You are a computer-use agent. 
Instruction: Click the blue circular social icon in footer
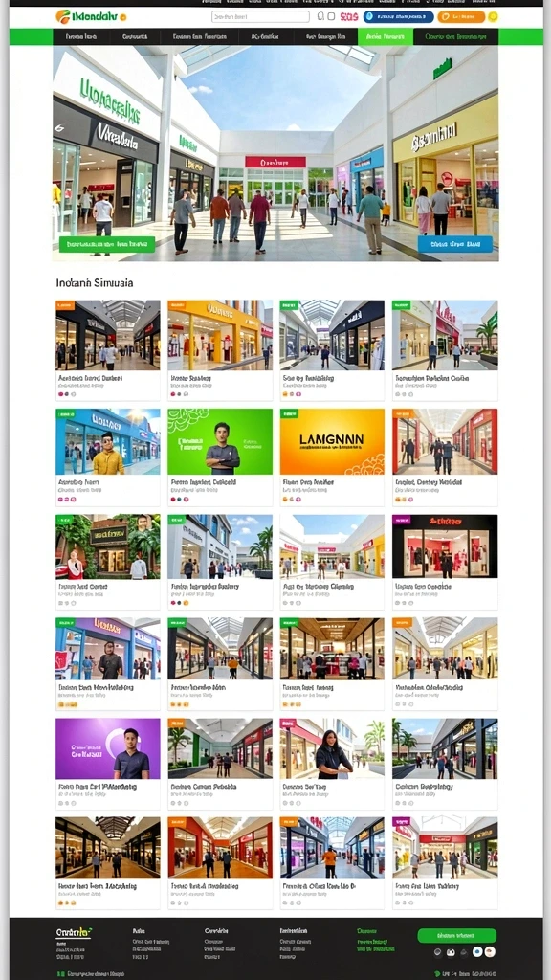477,952
